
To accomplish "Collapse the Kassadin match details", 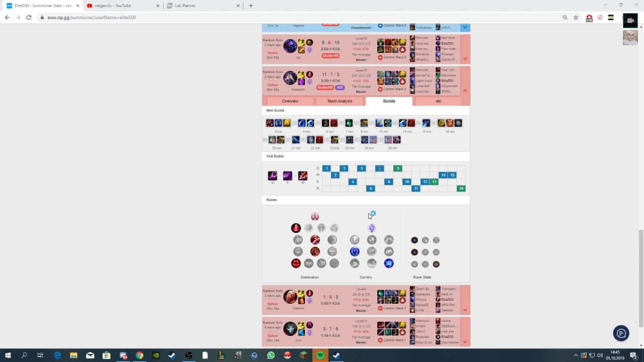I will (x=465, y=90).
